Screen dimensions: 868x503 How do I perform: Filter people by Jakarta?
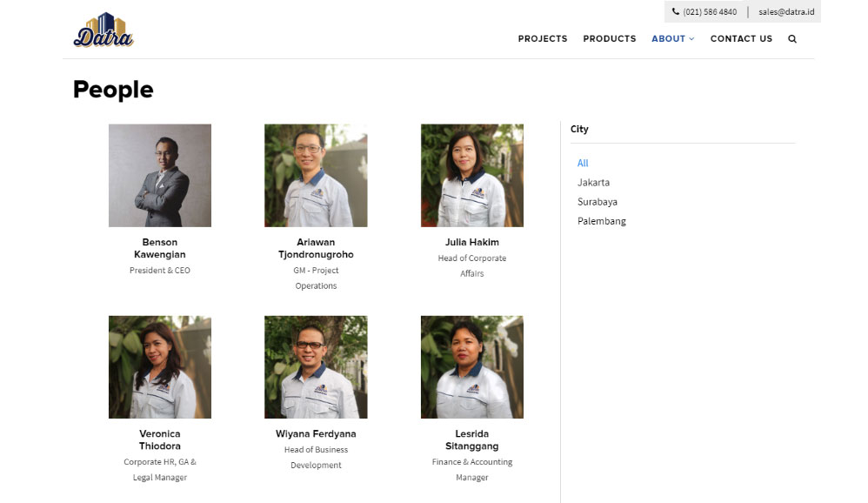coord(593,182)
